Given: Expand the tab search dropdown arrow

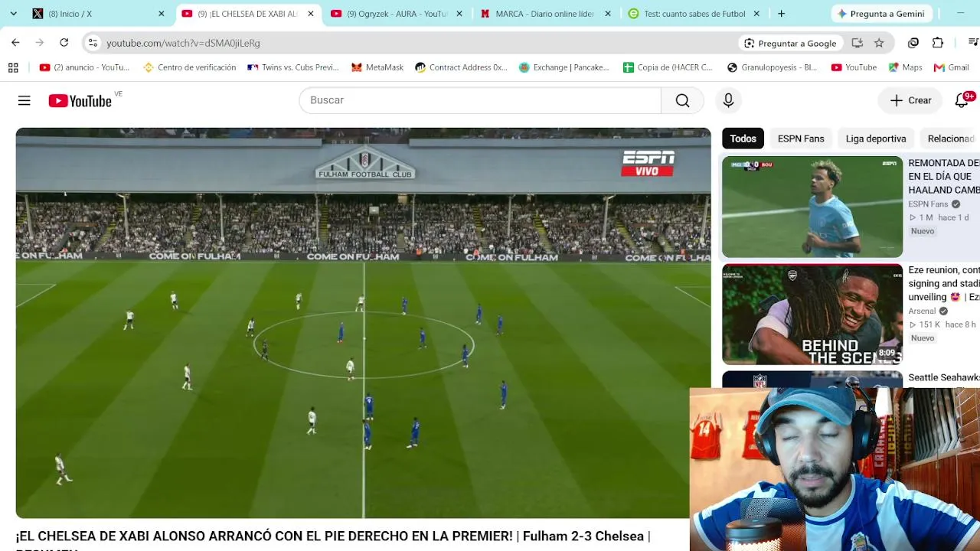Looking at the screenshot, I should click(13, 14).
